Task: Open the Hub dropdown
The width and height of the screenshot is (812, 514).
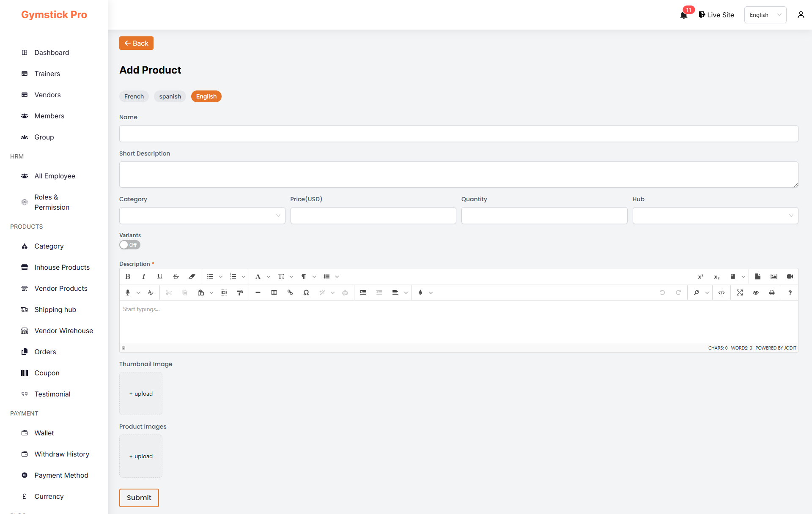Action: coord(715,216)
